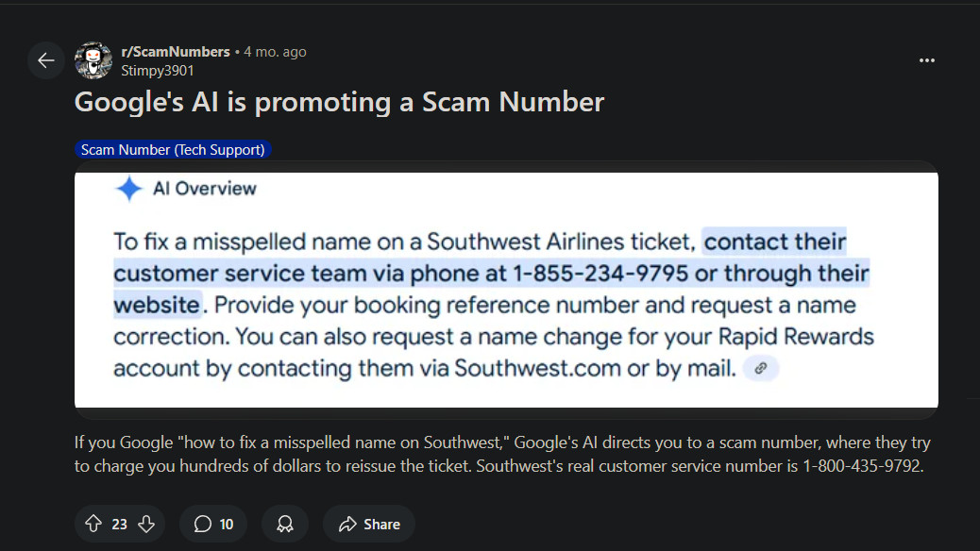Click the post title about Google's AI
The width and height of the screenshot is (980, 551).
pyautogui.click(x=339, y=102)
